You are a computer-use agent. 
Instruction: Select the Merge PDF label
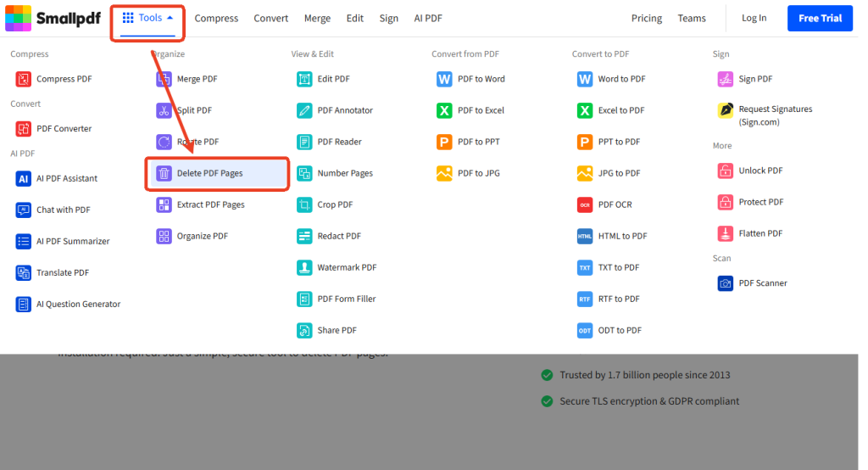click(197, 79)
